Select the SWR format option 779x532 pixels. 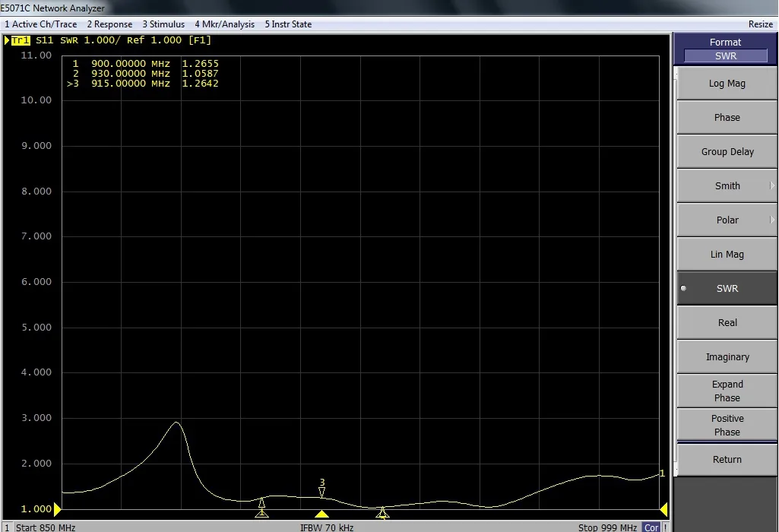(727, 289)
